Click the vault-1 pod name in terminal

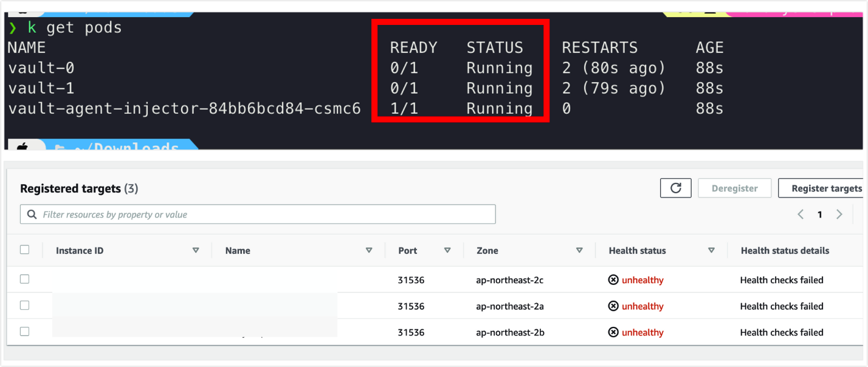pos(41,88)
